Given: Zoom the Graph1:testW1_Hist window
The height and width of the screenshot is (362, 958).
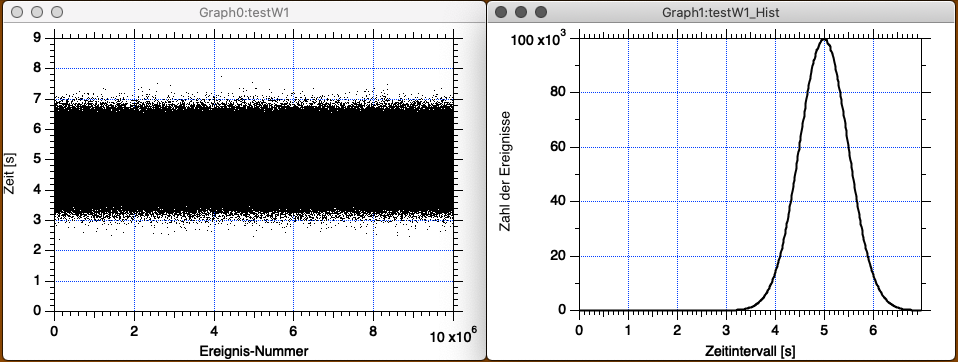Looking at the screenshot, I should pyautogui.click(x=541, y=12).
